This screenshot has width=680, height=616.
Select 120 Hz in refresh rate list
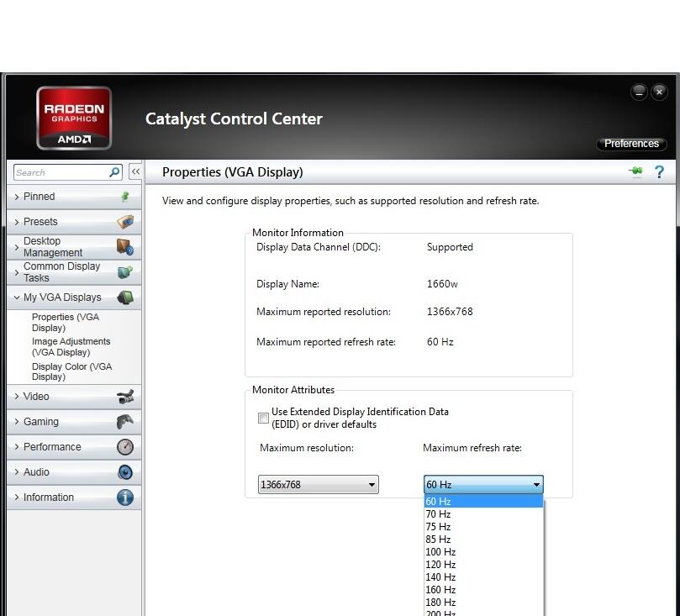coord(483,565)
